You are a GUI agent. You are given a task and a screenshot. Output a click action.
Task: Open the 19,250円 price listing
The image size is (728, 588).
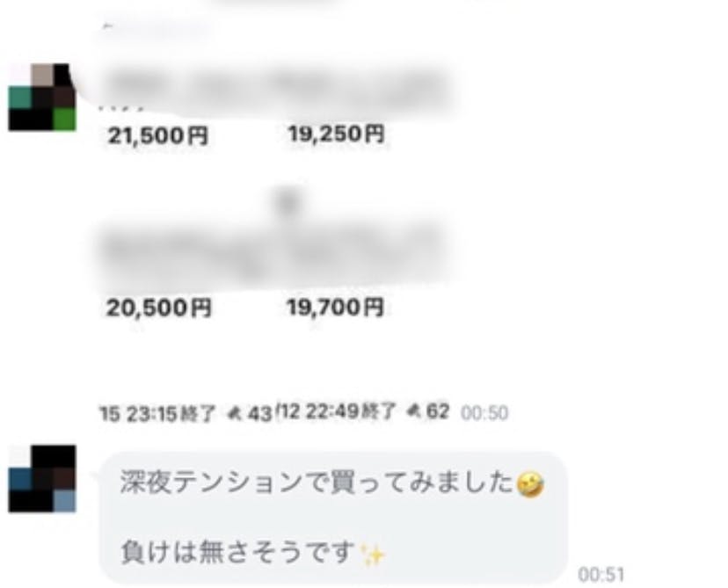(337, 134)
